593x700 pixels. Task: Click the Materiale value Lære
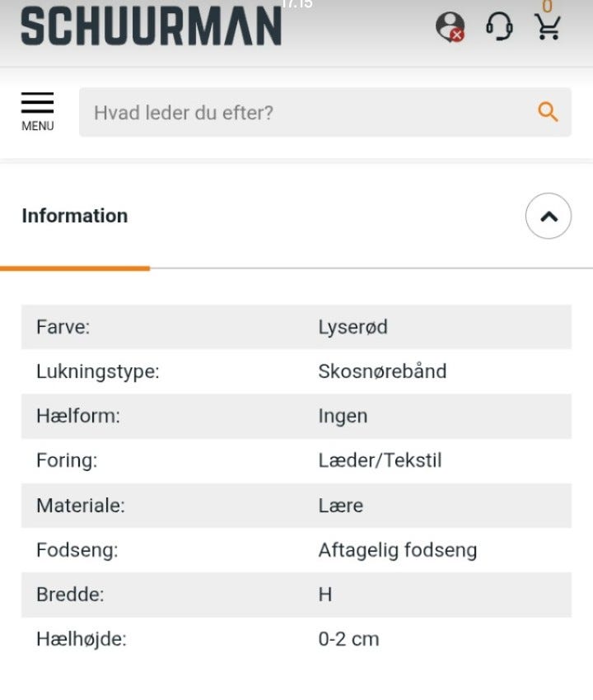(x=341, y=506)
